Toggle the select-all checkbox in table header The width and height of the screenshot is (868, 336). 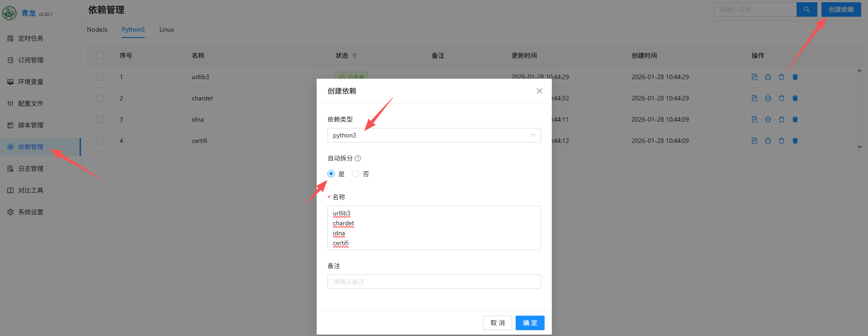coord(100,56)
